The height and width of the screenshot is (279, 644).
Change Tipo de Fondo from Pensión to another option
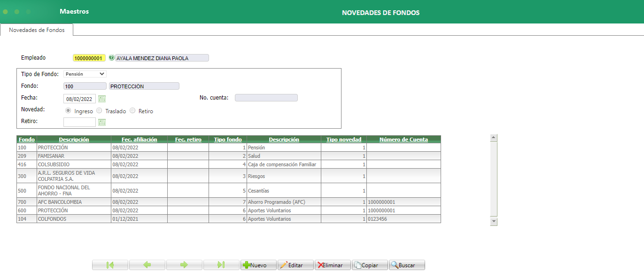[x=85, y=74]
